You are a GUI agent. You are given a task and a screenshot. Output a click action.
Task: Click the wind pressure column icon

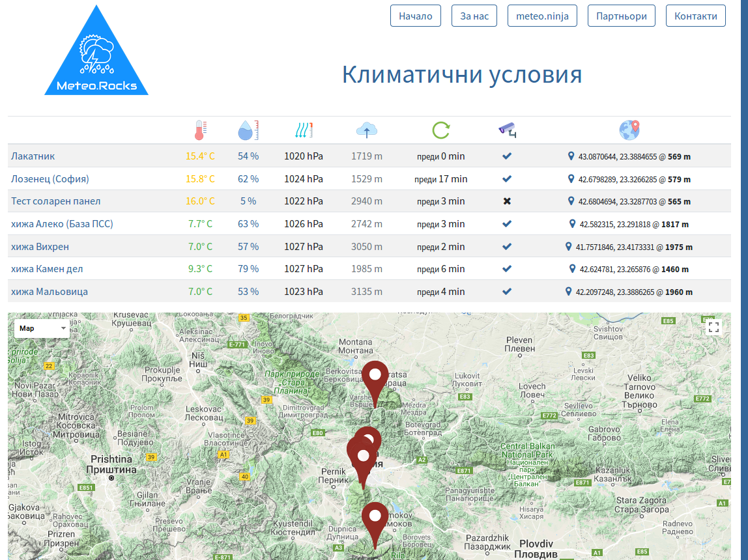tap(304, 130)
